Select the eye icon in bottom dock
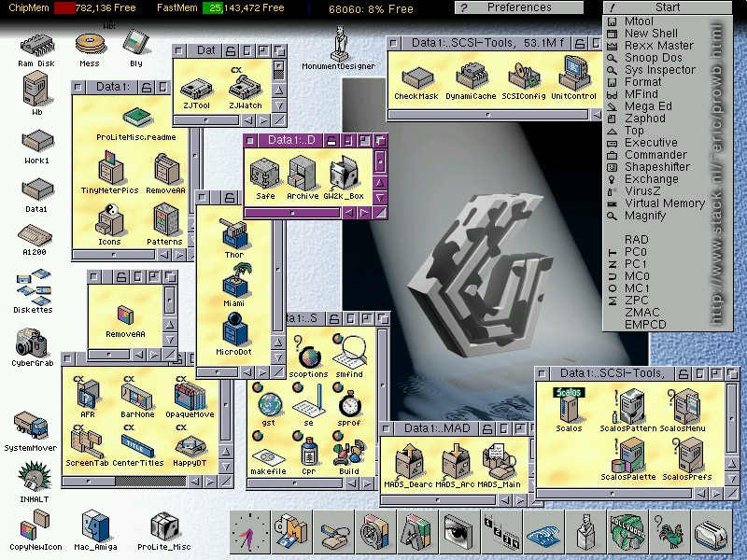 pyautogui.click(x=458, y=535)
